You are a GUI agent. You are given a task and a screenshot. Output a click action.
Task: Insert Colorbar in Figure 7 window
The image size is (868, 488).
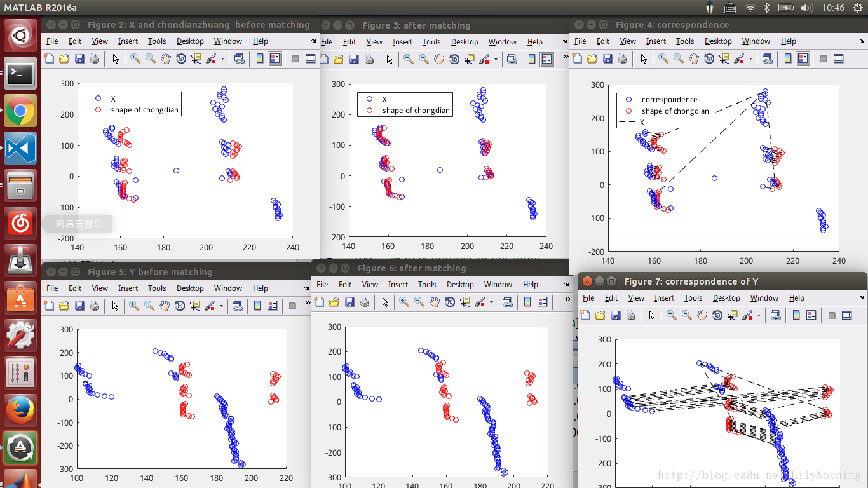[x=796, y=315]
